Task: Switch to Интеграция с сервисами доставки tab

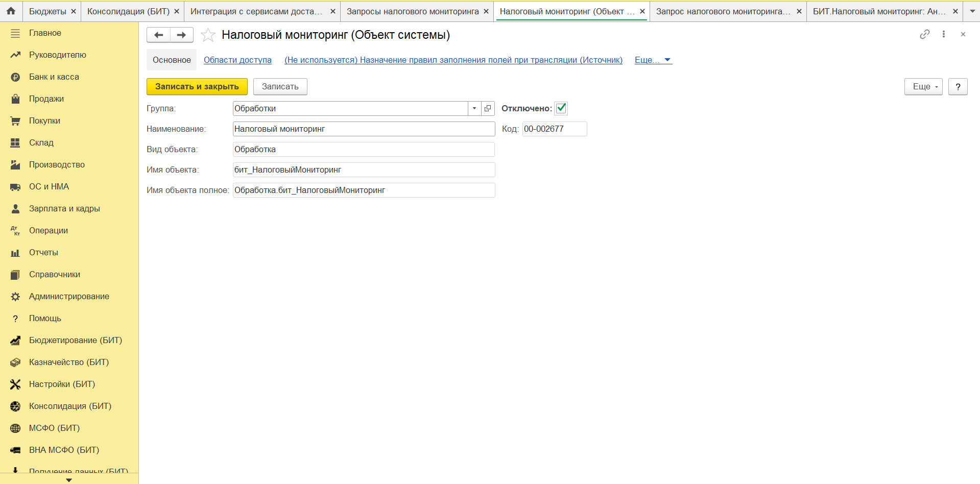Action: (x=256, y=11)
